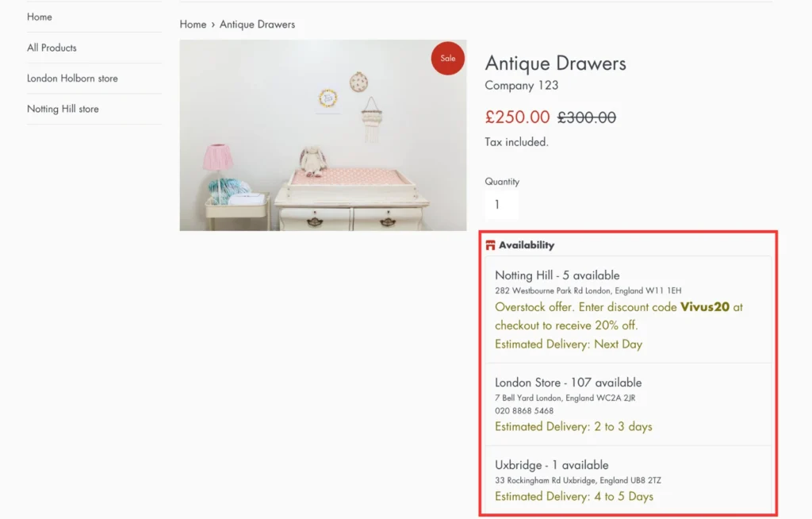Click the Antique Drawers breadcrumb

click(257, 25)
